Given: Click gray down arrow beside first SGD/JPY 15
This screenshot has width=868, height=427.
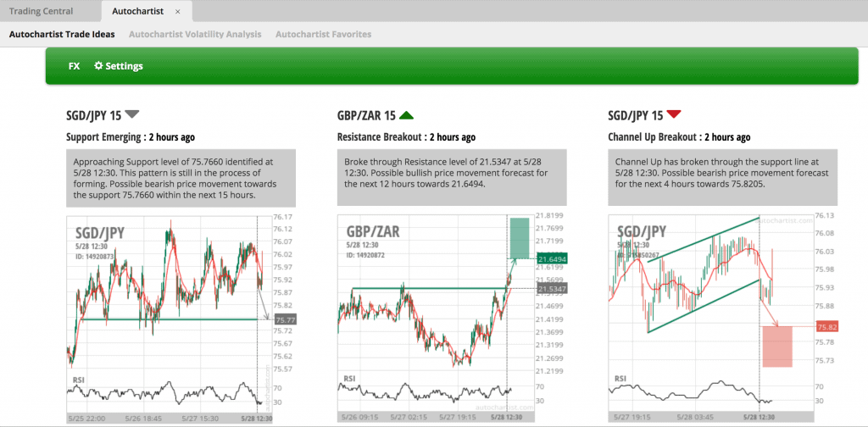Looking at the screenshot, I should pos(131,114).
